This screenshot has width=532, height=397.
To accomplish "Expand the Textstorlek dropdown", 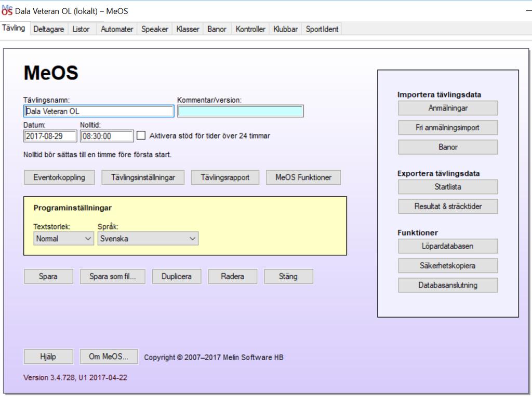I will coord(63,239).
